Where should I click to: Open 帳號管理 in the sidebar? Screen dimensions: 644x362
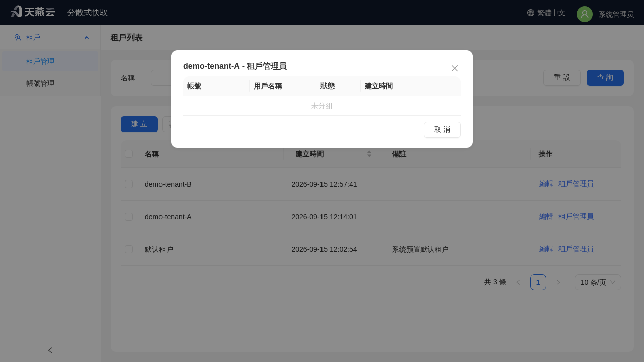pos(50,83)
